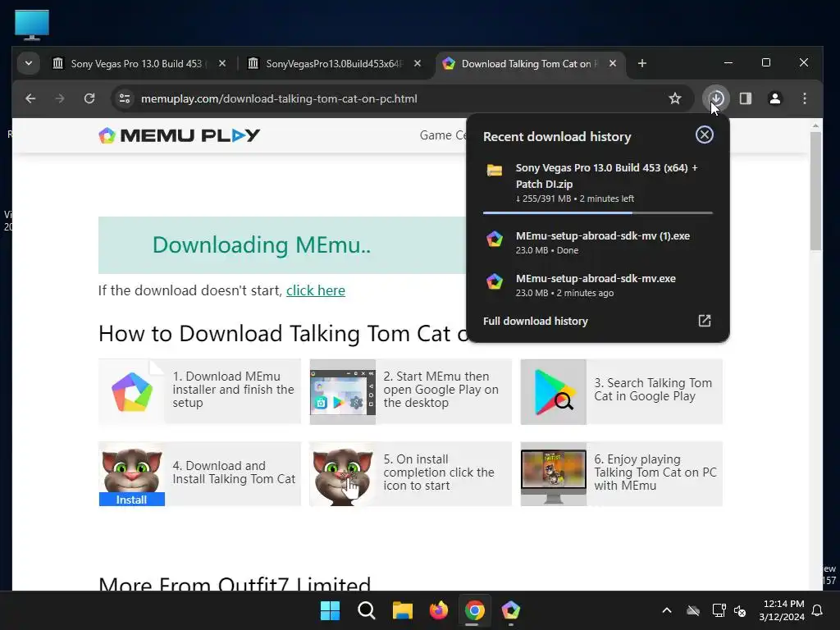Image resolution: width=840 pixels, height=630 pixels.
Task: Open Full download history
Action: [536, 321]
